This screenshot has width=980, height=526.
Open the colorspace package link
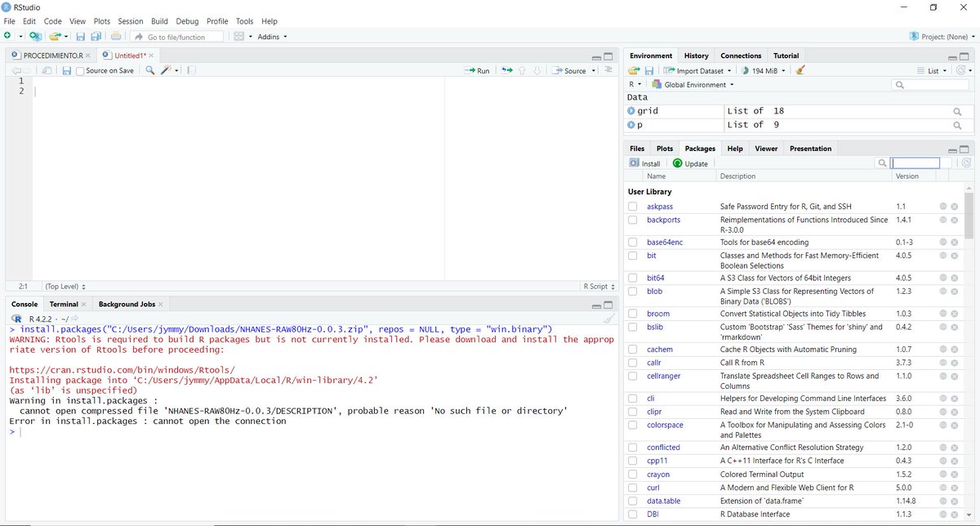tap(666, 426)
